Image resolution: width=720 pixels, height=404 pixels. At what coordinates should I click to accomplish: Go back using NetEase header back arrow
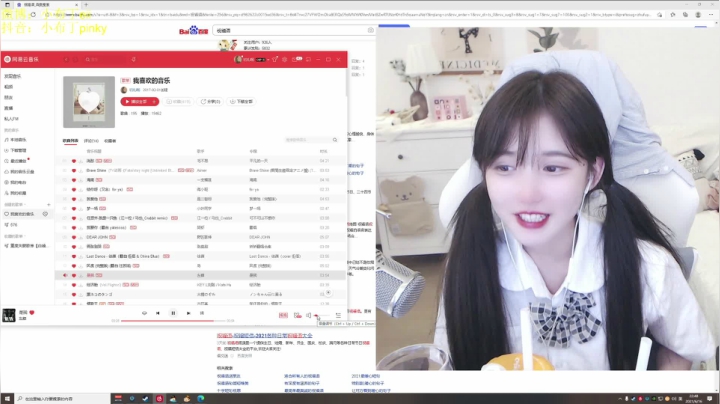(66, 60)
